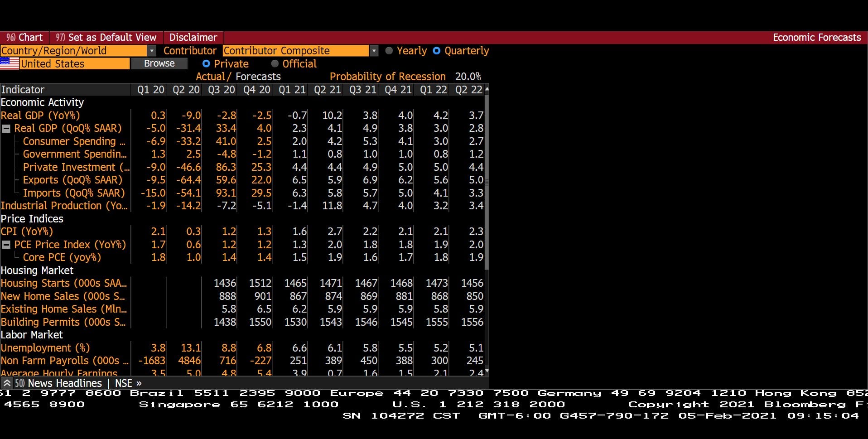Open the Chart view button
The image size is (868, 439).
(x=24, y=38)
